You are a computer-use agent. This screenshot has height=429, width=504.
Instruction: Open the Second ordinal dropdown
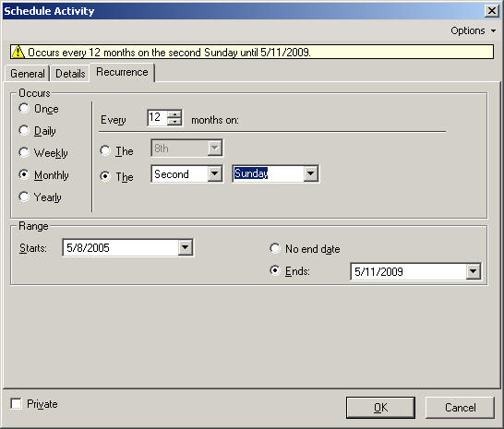214,174
